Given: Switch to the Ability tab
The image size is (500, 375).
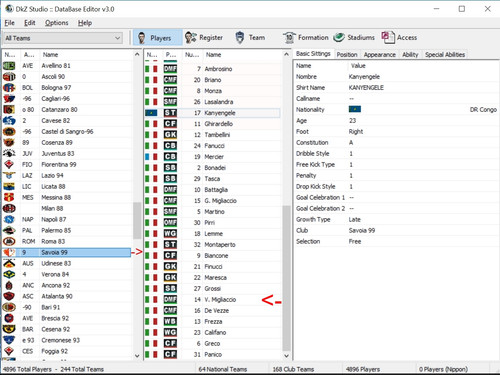Looking at the screenshot, I should coord(410,55).
